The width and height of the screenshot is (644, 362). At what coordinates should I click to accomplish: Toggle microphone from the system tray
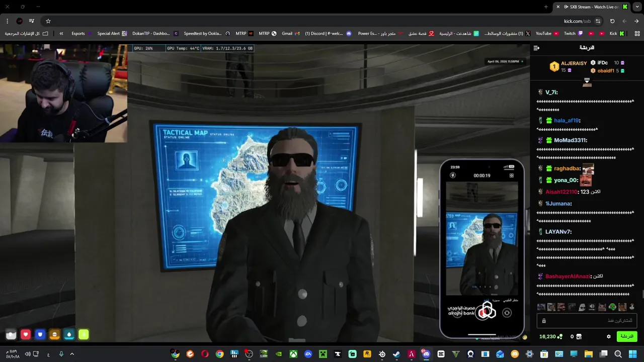[x=61, y=354]
